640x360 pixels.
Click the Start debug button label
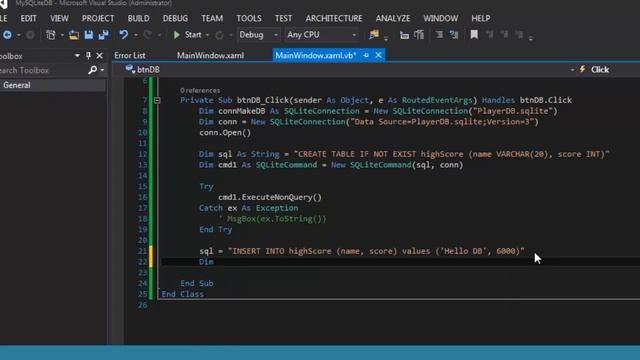(193, 35)
